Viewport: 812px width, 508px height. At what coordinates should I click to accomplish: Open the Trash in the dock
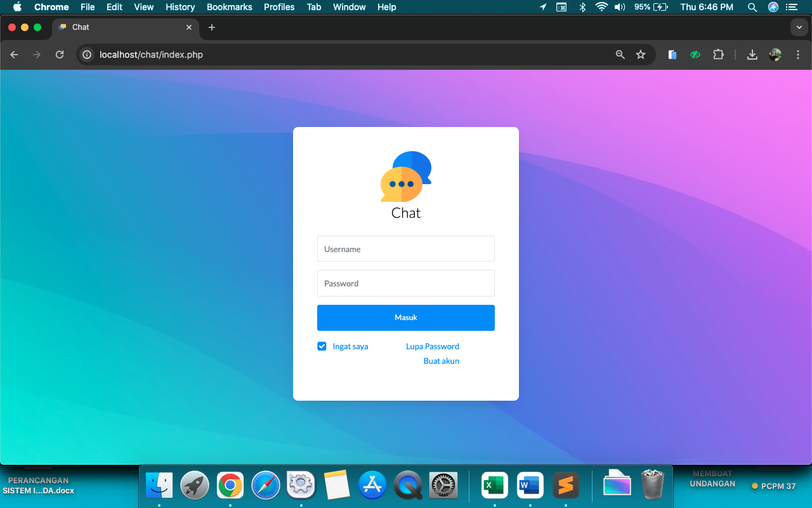click(x=653, y=485)
